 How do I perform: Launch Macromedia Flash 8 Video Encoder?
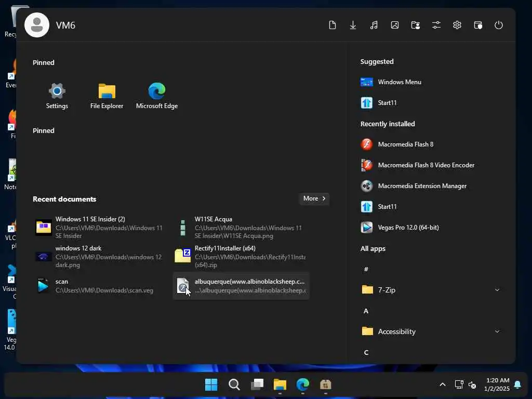coord(417,165)
